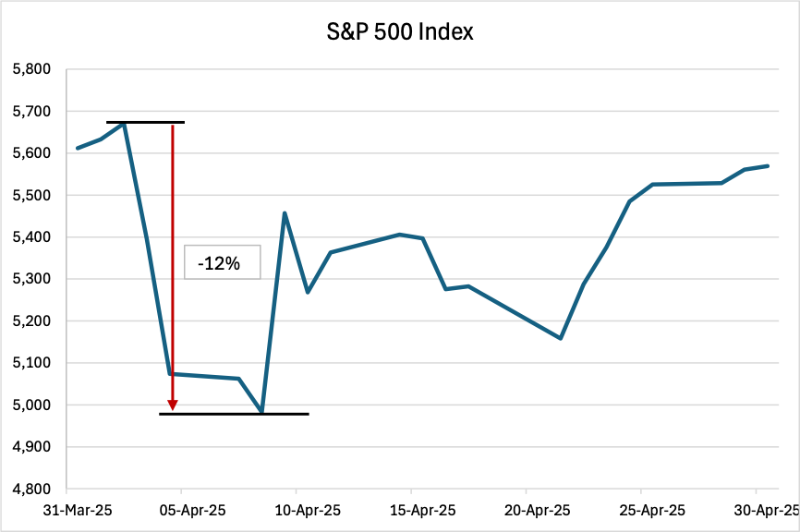Screen dimensions: 800x532
Task: Select the -12% text box
Action: [222, 262]
